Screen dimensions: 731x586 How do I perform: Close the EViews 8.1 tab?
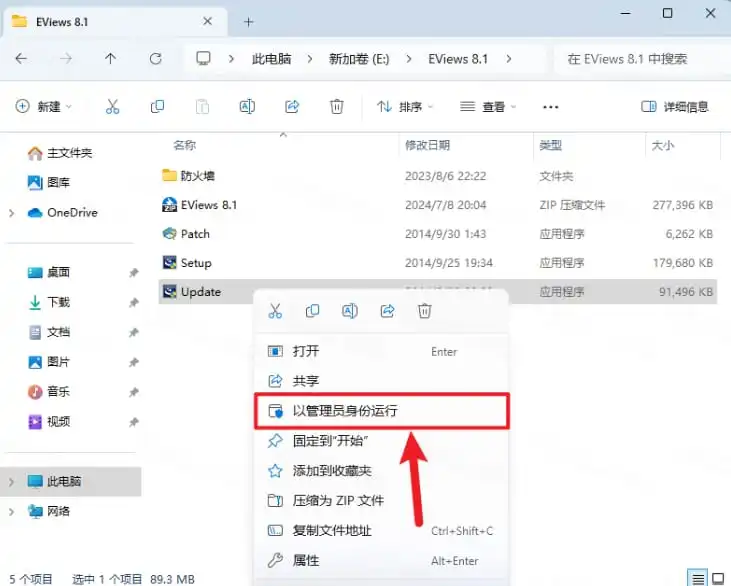(207, 21)
